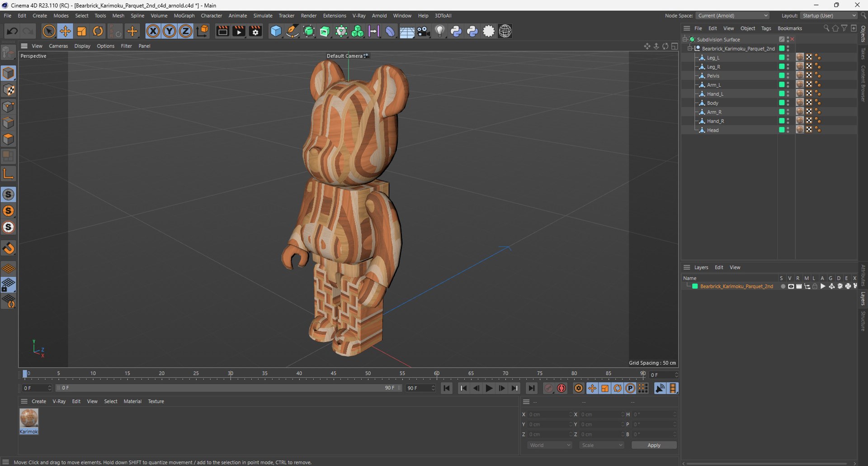The image size is (868, 466).
Task: Open the Object Manager Tags menu
Action: (x=766, y=28)
